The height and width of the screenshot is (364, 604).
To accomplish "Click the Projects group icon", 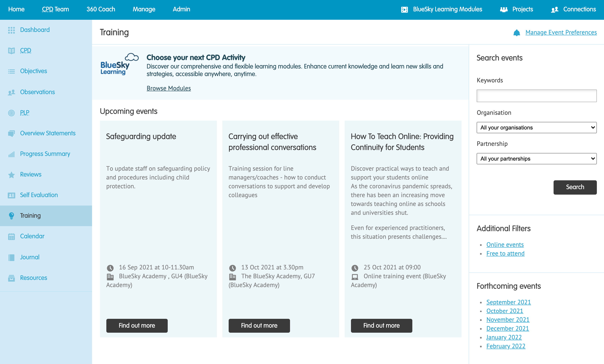I will pos(504,9).
